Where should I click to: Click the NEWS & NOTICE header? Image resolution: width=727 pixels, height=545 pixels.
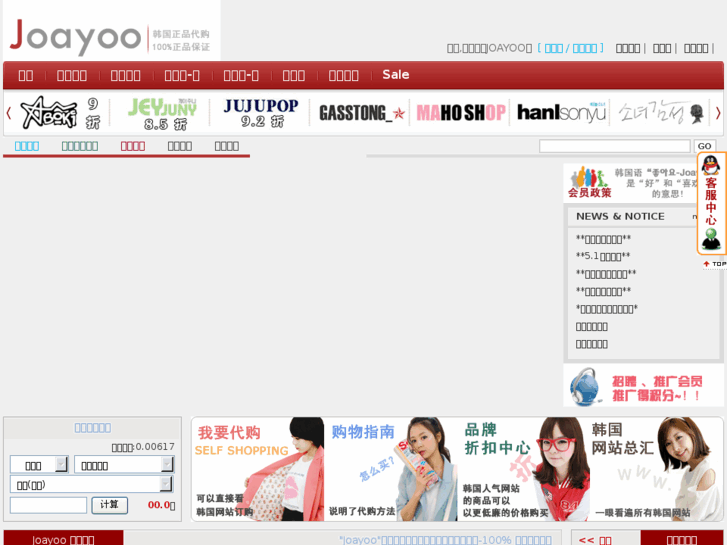click(620, 217)
